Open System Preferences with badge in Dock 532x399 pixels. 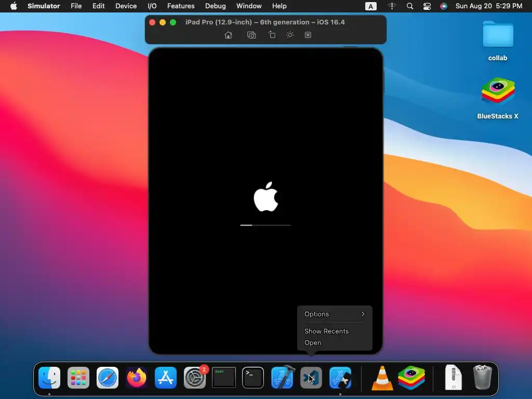[195, 378]
